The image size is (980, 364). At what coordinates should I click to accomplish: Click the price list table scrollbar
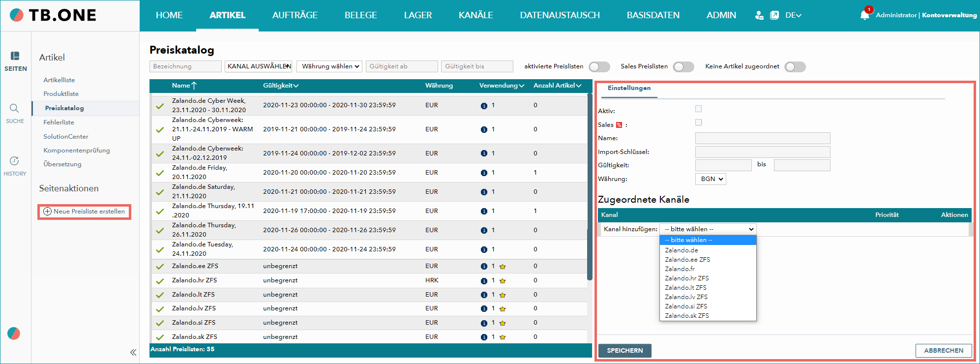coord(590,187)
